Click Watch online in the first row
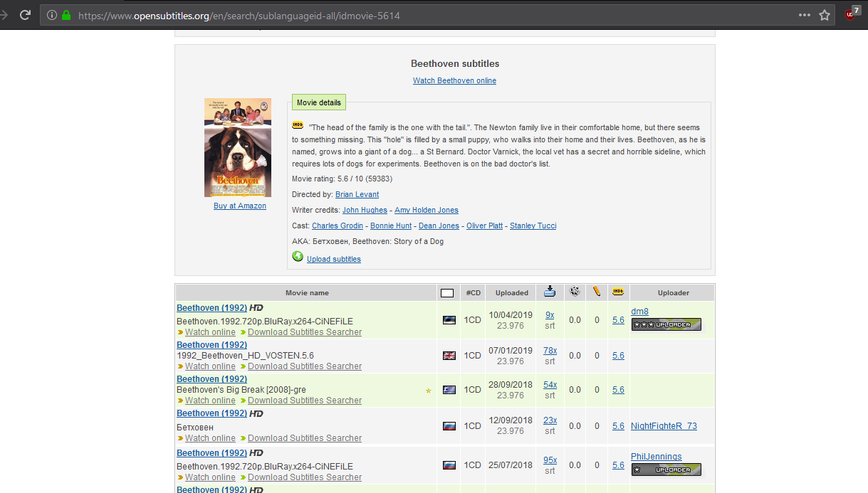868x493 pixels. pos(210,332)
